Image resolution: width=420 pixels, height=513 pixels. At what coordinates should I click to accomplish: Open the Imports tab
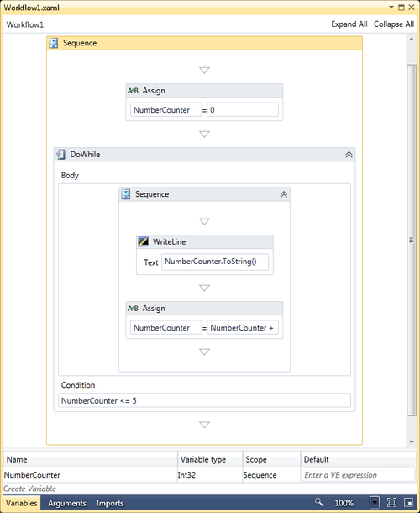click(x=110, y=503)
